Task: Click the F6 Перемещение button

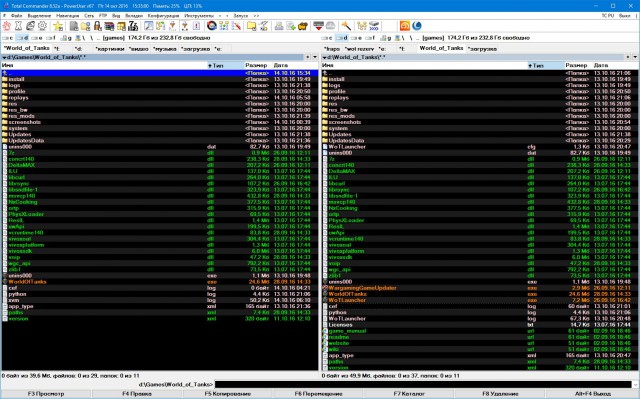Action: pyautogui.click(x=318, y=394)
